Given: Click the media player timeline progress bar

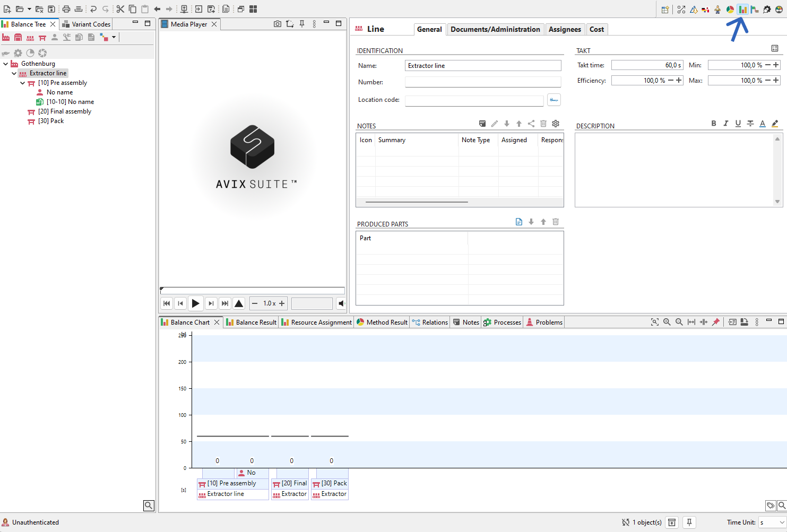Looking at the screenshot, I should (x=253, y=290).
